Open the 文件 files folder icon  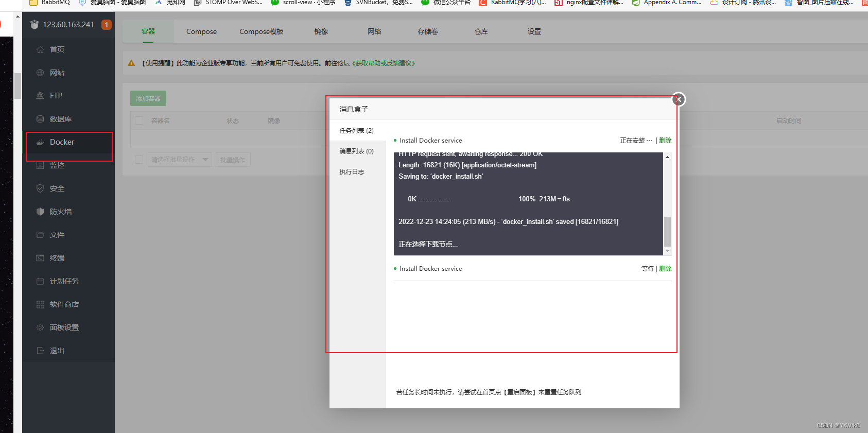(x=40, y=235)
